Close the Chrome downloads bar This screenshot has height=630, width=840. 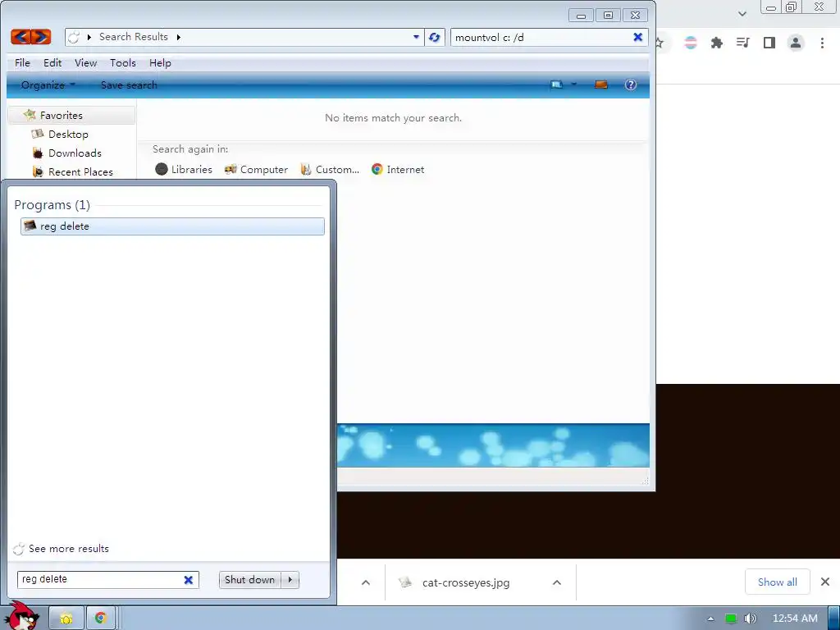825,582
